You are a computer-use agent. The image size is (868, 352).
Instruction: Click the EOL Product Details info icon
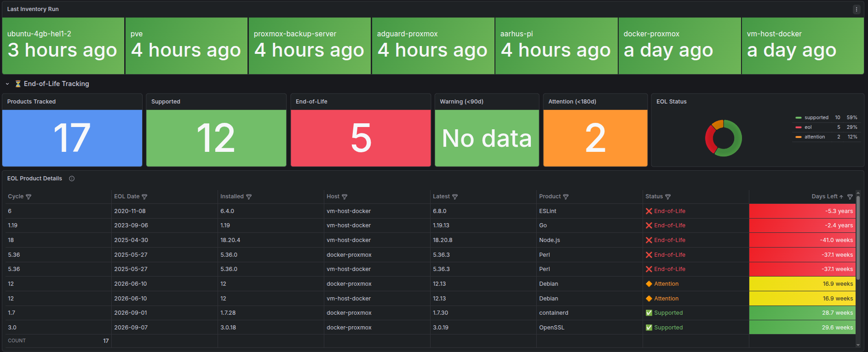[x=72, y=179]
